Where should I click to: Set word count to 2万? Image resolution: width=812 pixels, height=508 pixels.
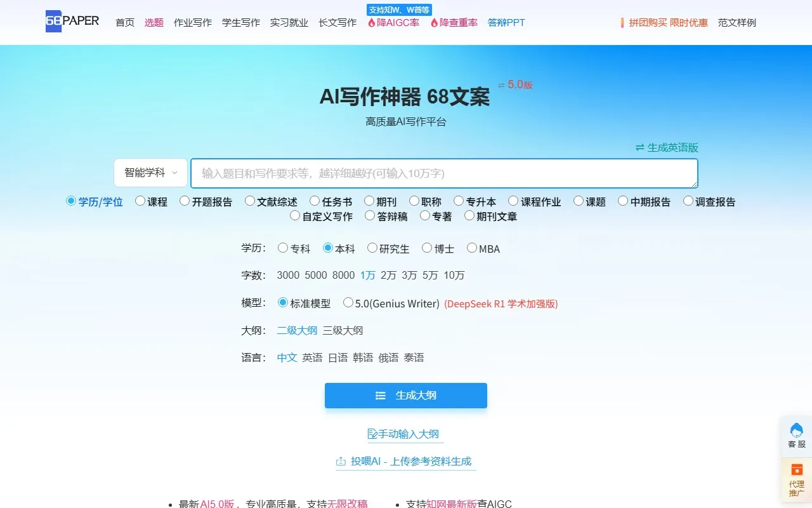coord(388,276)
